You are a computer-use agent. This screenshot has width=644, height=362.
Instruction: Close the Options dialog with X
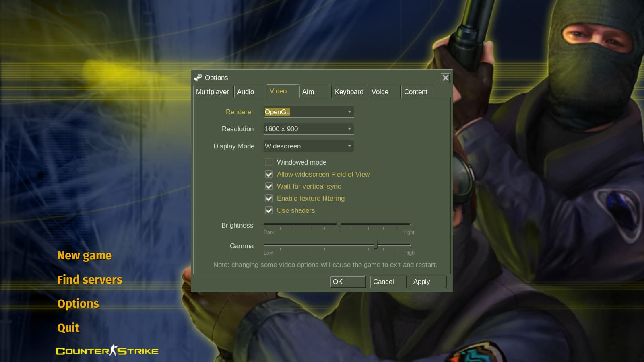click(x=445, y=78)
